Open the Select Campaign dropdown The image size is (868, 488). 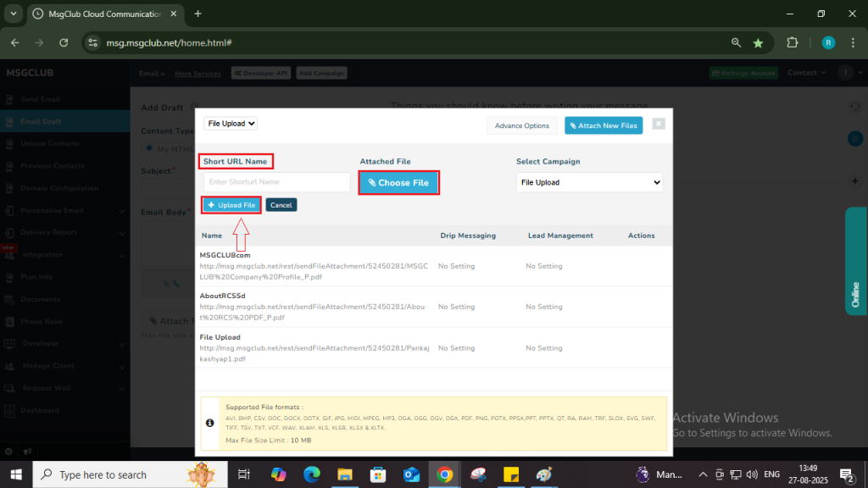(589, 182)
